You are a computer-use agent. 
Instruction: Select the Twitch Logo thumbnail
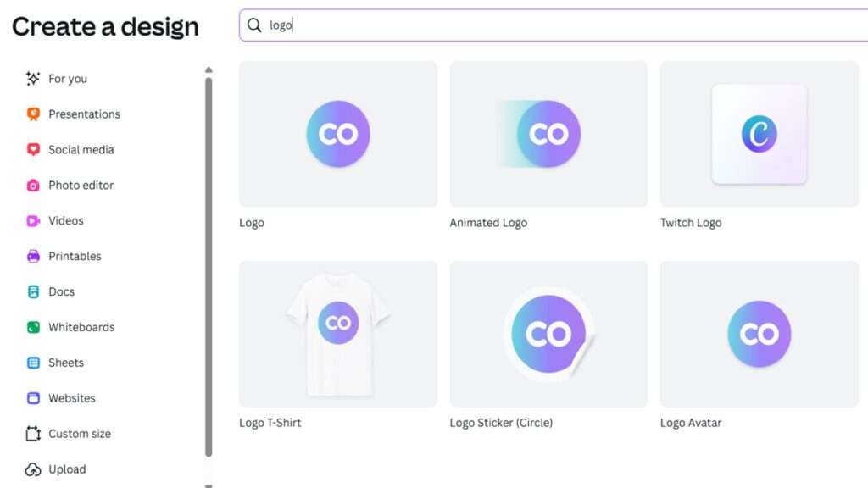[759, 134]
